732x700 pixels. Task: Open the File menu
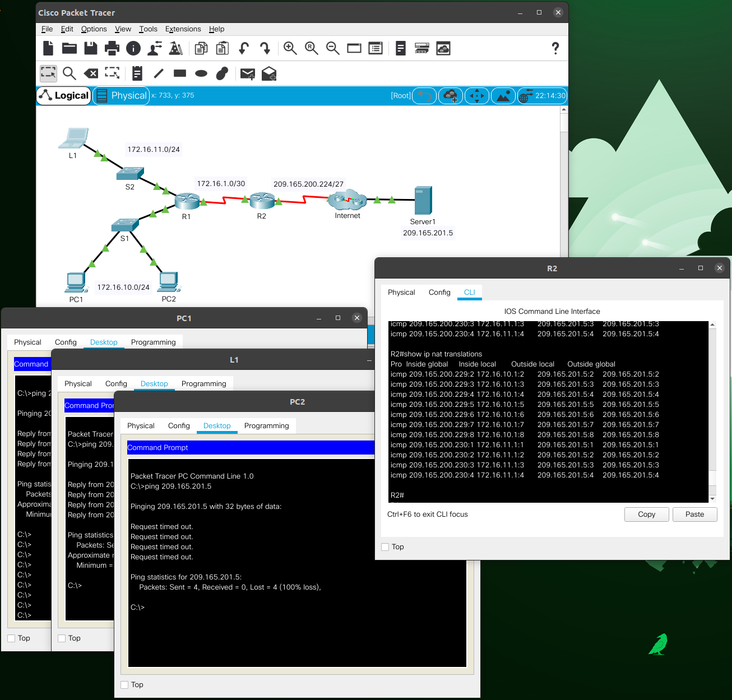(x=47, y=29)
